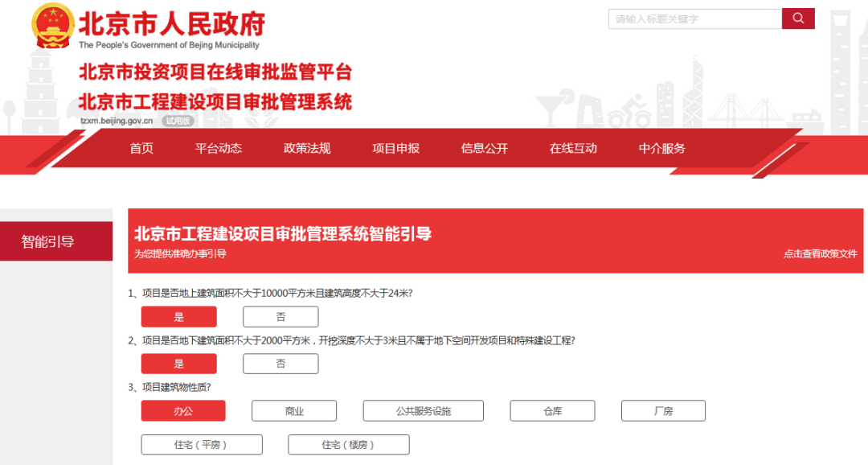
Task: Choose 是 for question 2 underground area
Action: coord(178,364)
